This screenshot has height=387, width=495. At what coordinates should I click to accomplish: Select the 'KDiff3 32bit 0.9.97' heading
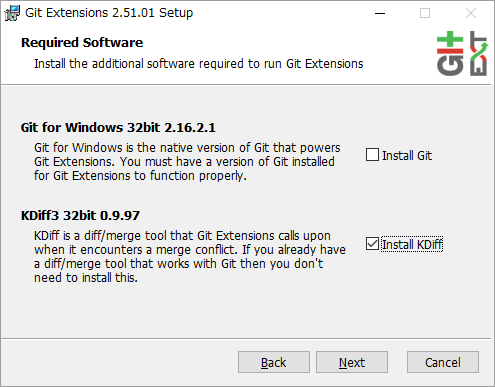(80, 216)
